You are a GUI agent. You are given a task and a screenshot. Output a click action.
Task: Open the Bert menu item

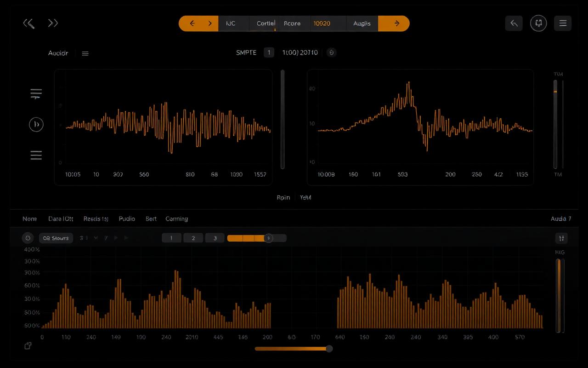151,219
